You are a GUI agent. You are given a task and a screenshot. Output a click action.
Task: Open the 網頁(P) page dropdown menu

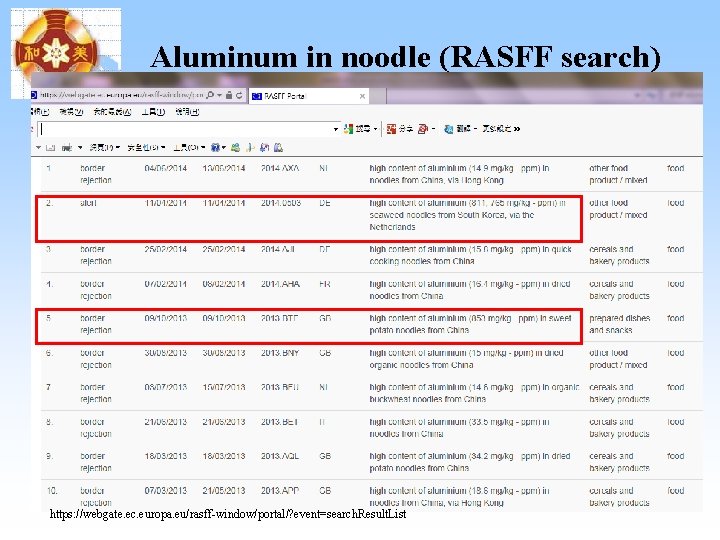point(105,147)
